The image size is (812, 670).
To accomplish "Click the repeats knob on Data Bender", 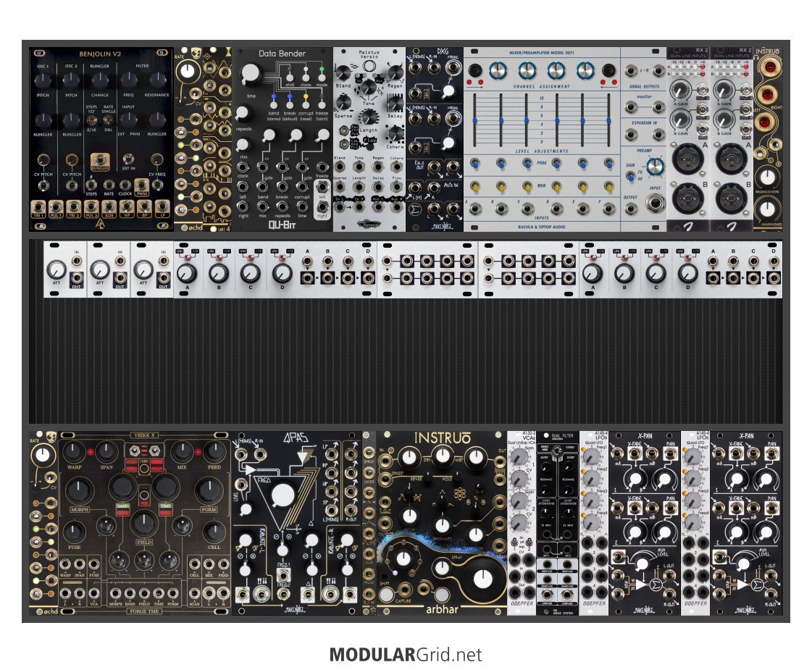I will (243, 113).
